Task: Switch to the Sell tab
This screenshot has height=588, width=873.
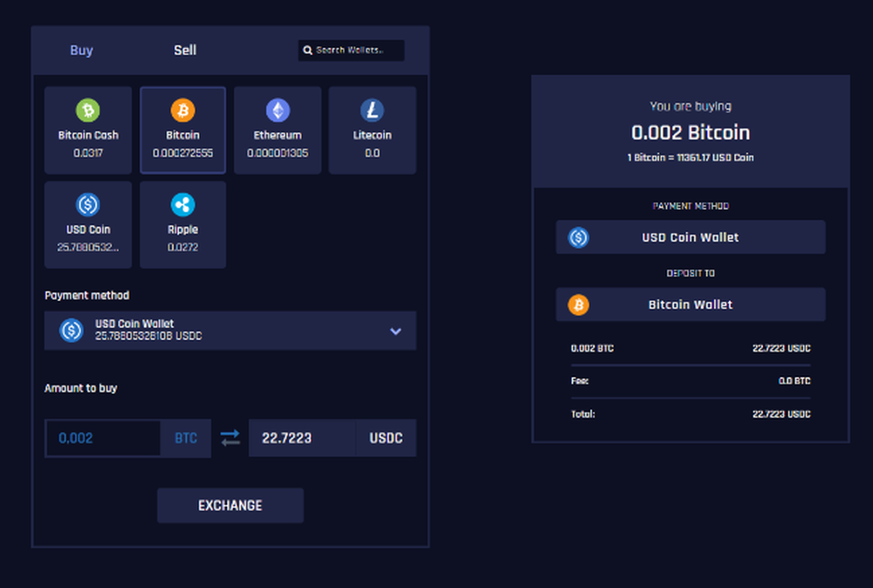Action: (x=185, y=51)
